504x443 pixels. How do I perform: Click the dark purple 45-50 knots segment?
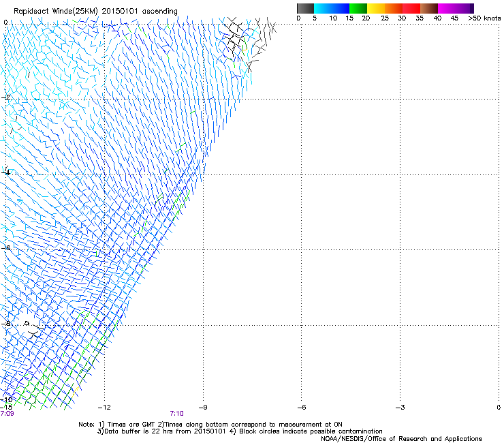[x=464, y=8]
